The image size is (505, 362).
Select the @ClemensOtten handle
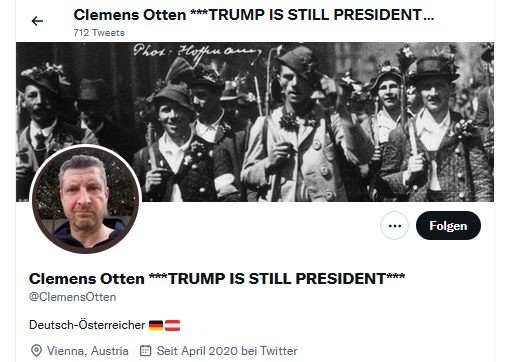coord(73,297)
